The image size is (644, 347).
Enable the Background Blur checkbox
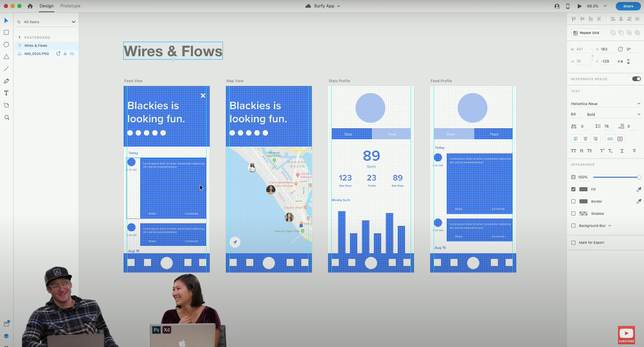(x=573, y=226)
